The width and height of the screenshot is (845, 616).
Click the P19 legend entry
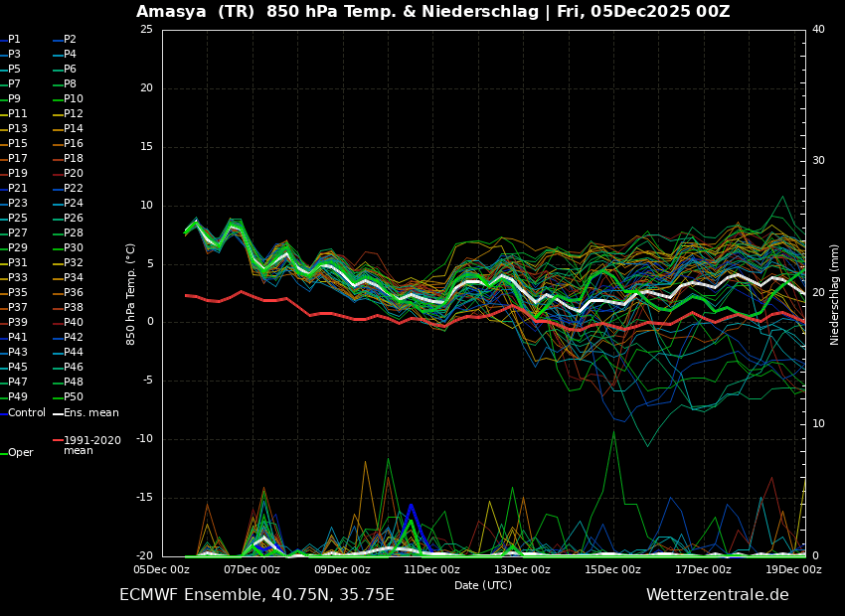pyautogui.click(x=14, y=174)
